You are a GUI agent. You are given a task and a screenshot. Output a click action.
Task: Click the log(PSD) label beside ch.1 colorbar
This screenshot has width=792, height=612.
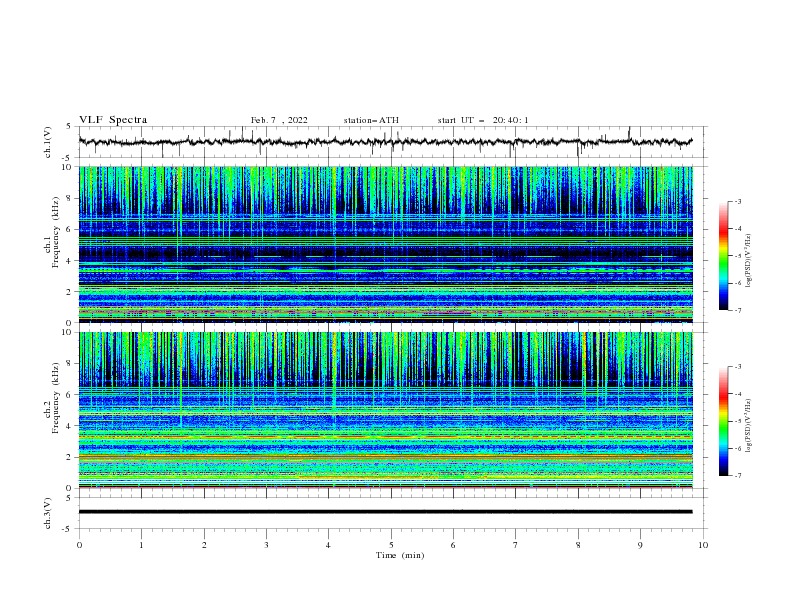(x=749, y=261)
